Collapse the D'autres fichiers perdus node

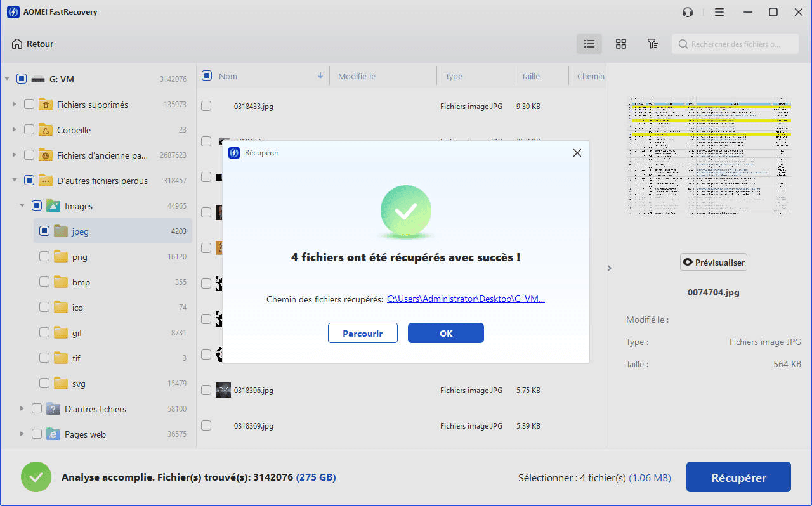pos(15,181)
